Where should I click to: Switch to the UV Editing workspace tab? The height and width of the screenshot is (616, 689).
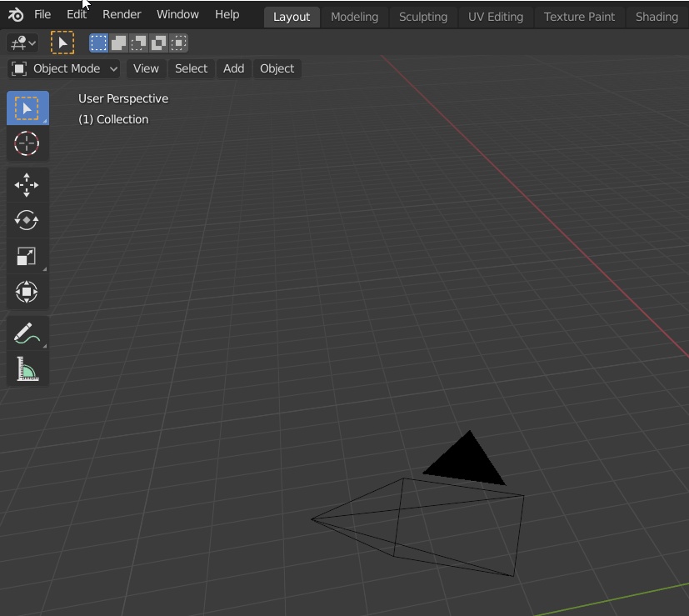tap(496, 17)
